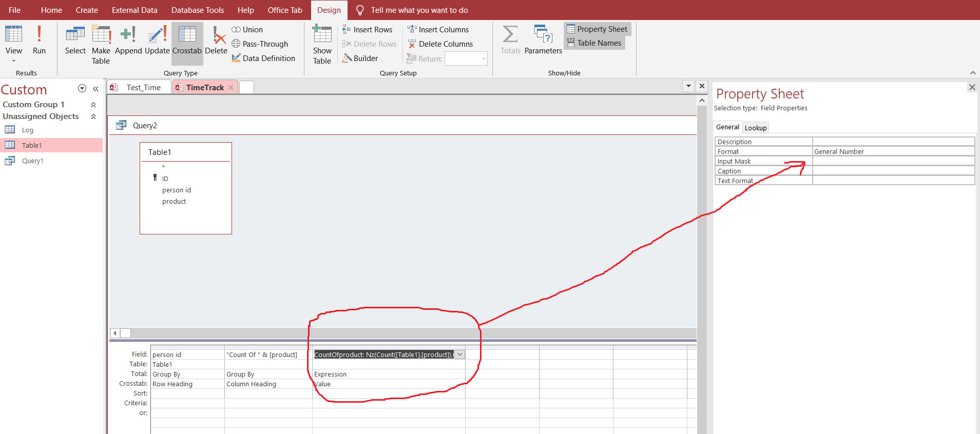Select the Update query icon
980x434 pixels.
click(157, 40)
